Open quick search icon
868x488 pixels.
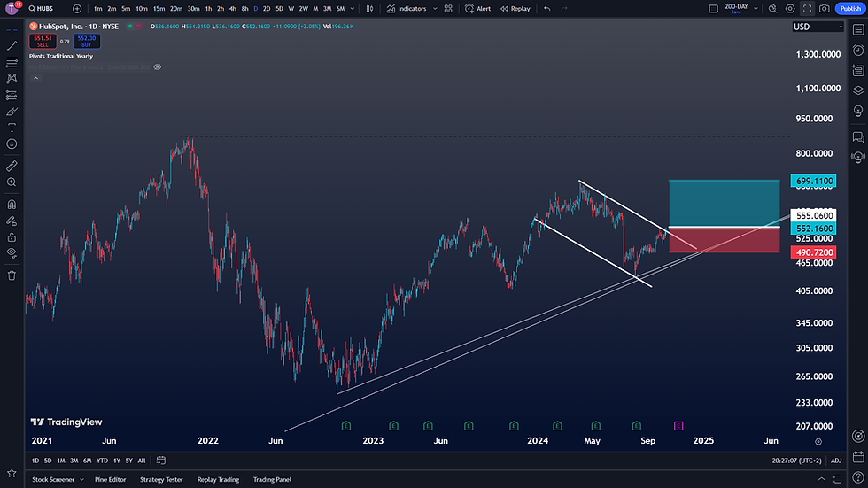[772, 8]
